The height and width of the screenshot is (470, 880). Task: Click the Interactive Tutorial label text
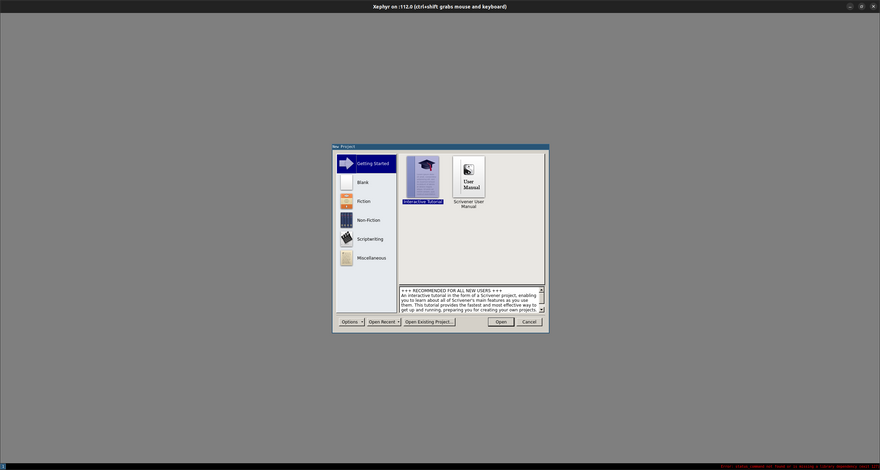point(422,201)
